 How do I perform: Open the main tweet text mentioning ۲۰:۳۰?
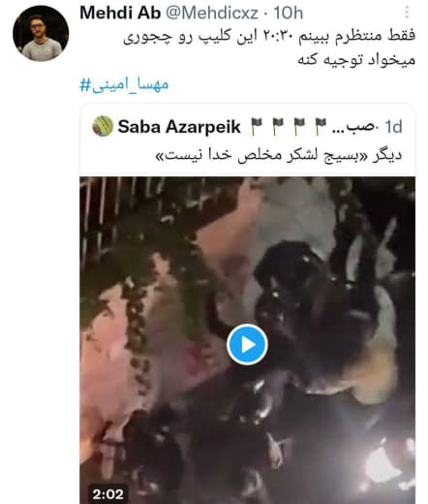[x=269, y=36]
